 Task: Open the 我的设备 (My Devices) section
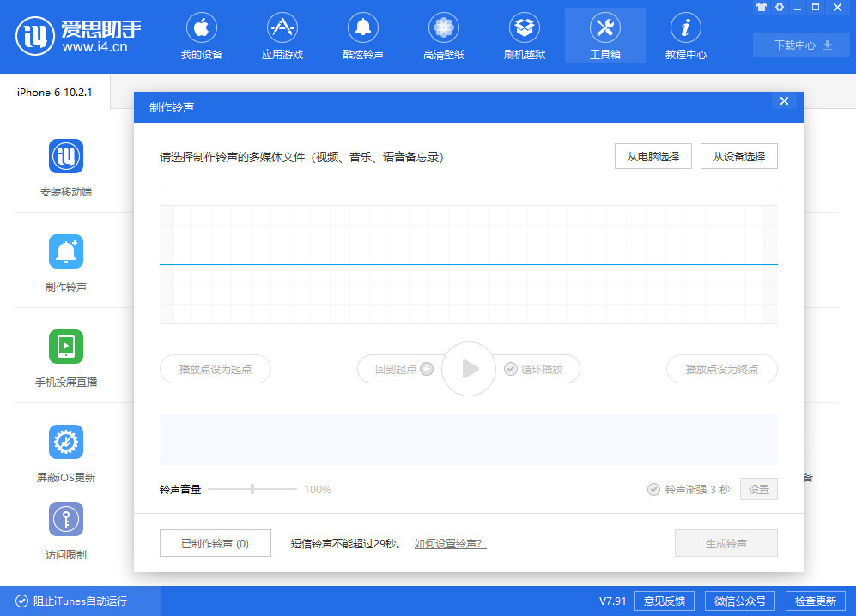click(201, 35)
